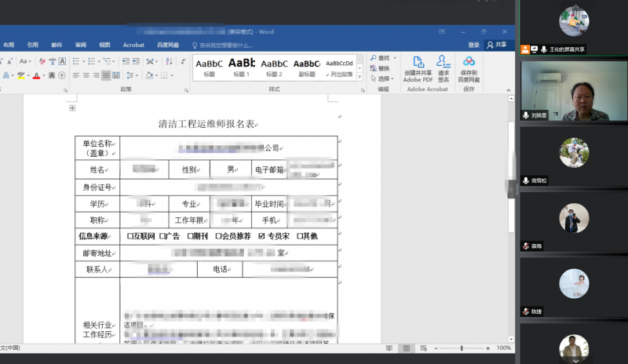
Task: Collapse the ribbon with the chevron
Action: tap(508, 90)
